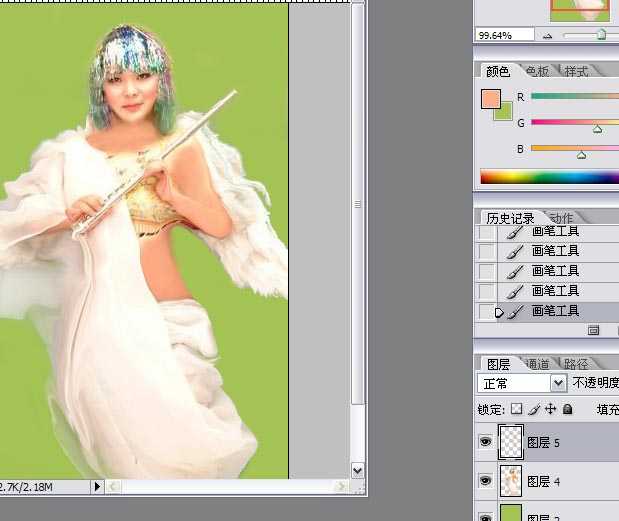
Task: Click the zoom out icon in Navigator
Action: (547, 35)
